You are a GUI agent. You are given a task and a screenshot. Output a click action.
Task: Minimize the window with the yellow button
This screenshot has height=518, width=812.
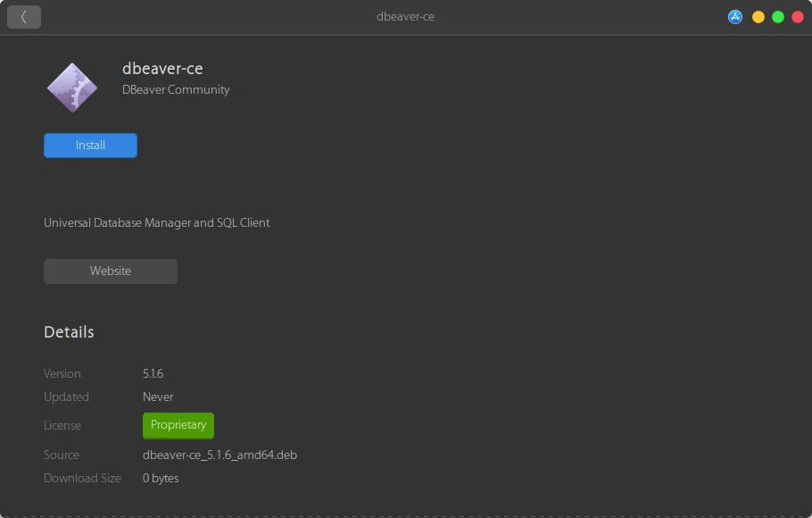[758, 17]
